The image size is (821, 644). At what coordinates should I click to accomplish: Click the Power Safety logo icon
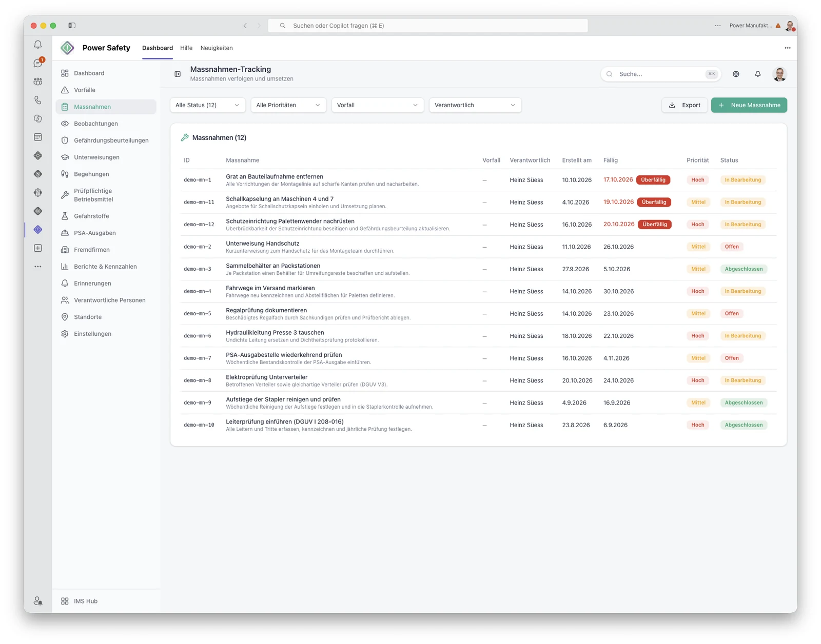(67, 48)
